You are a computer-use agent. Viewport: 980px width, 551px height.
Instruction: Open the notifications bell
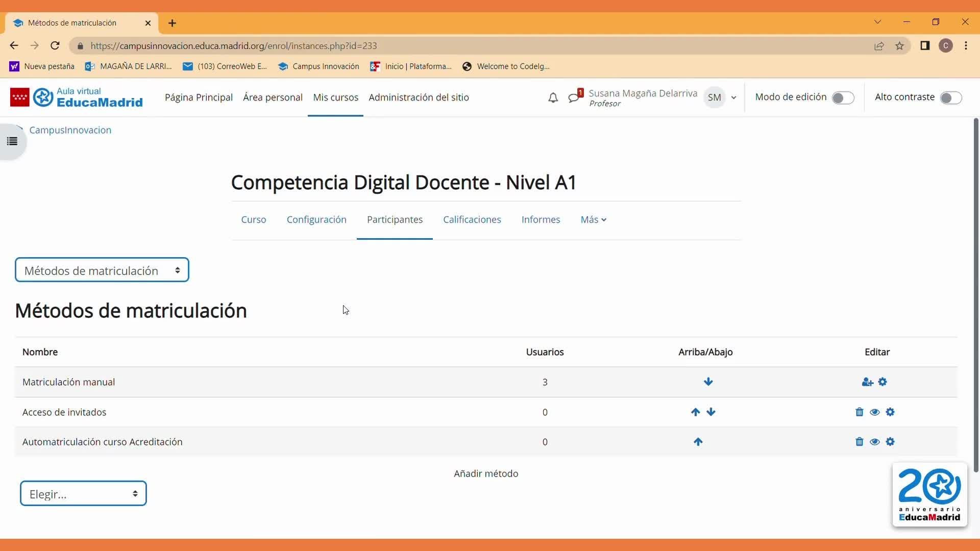pos(553,97)
